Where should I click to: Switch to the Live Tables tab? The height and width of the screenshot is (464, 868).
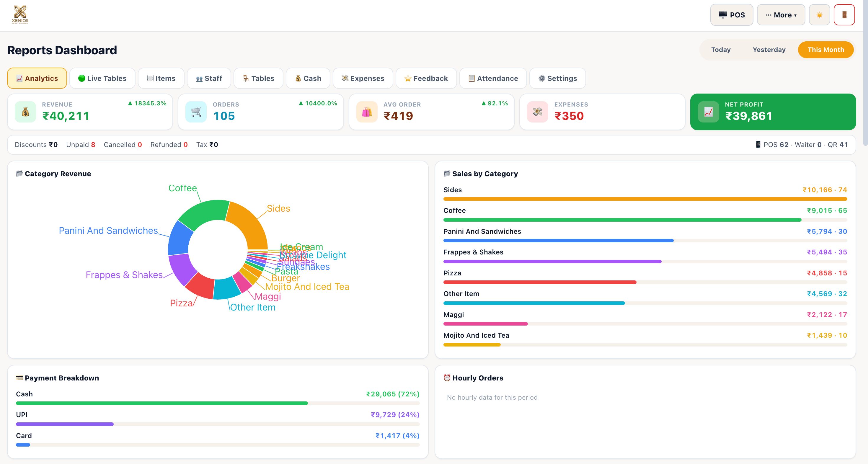102,78
